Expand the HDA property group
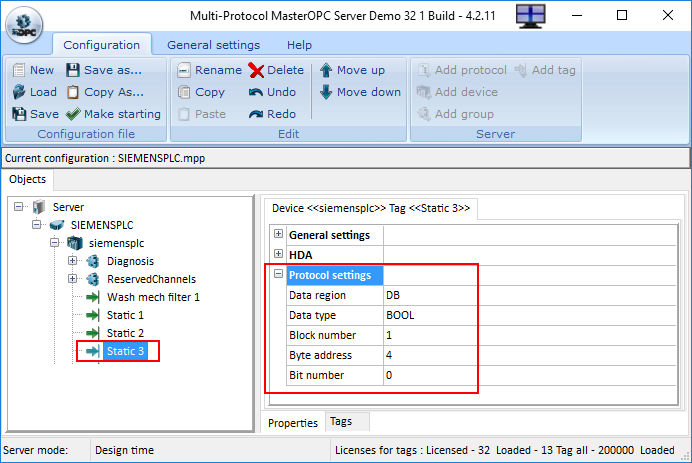Image resolution: width=692 pixels, height=463 pixels. pyautogui.click(x=278, y=254)
